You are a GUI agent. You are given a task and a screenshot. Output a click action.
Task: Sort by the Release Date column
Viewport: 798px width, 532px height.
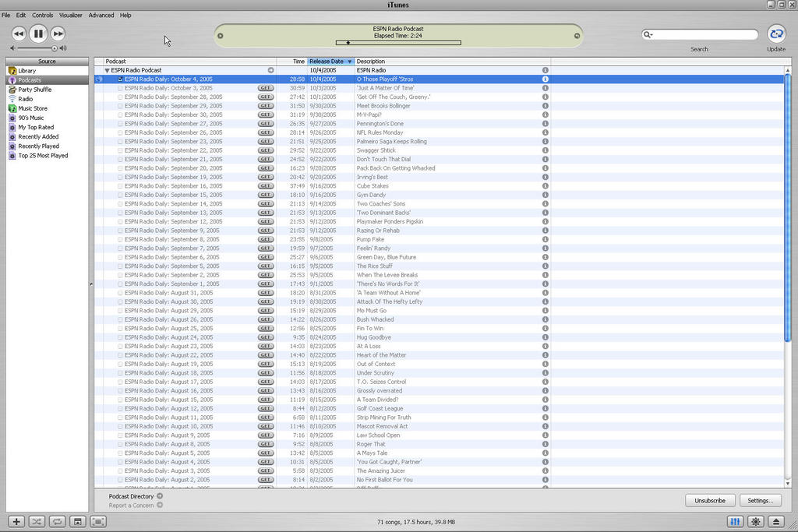tap(330, 61)
